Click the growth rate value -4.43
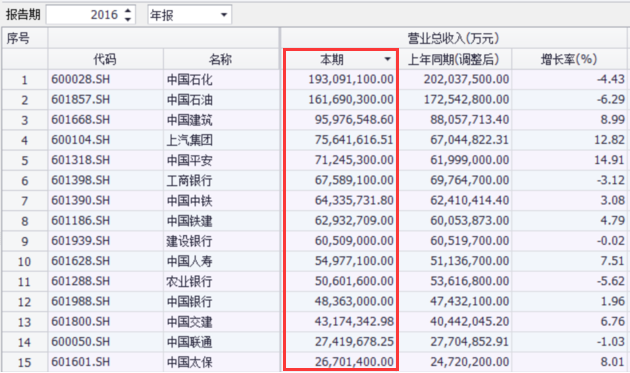Viewport: 630px width, 373px height. (x=611, y=79)
